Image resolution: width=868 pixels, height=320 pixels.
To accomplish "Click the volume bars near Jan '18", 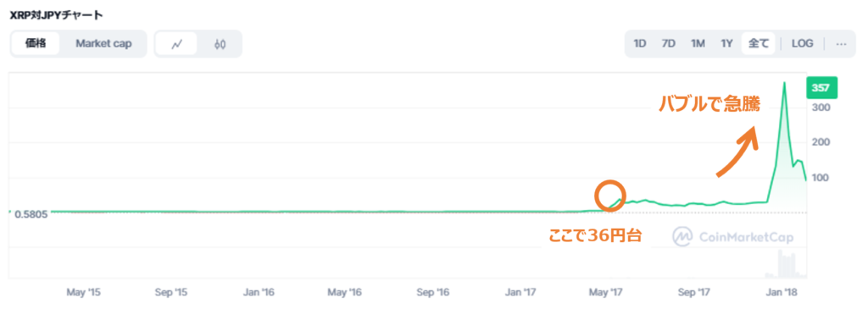I will tap(785, 264).
